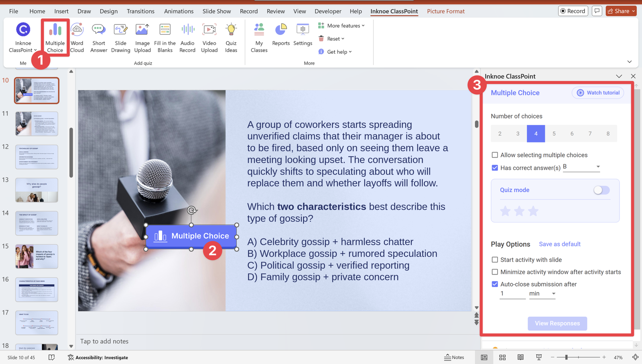Toggle Quiz mode switch on
This screenshot has width=642, height=364.
point(601,190)
